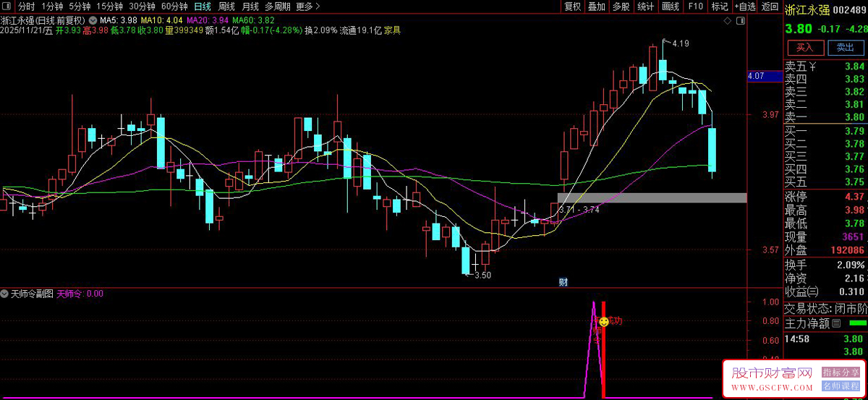Click the 4.19 high price label

point(680,44)
